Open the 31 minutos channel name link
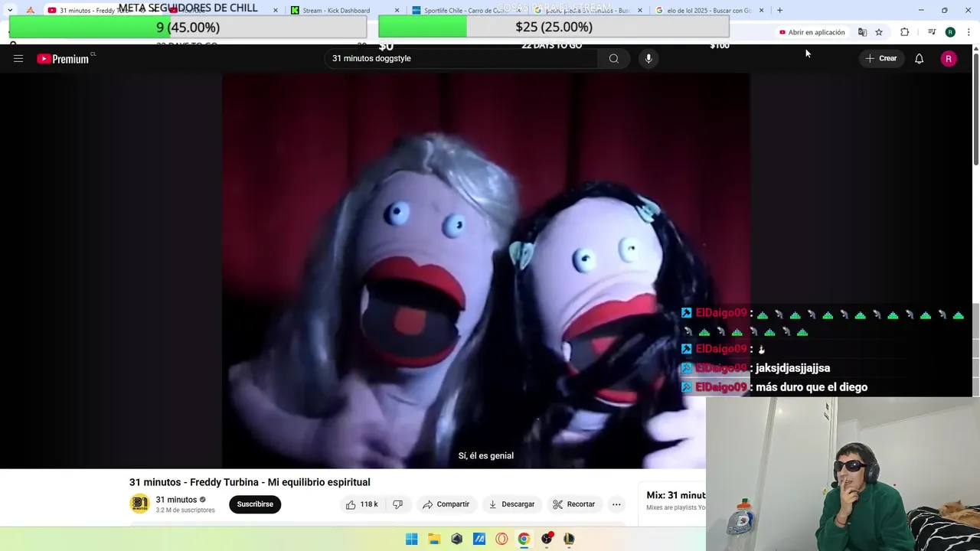 coord(176,500)
